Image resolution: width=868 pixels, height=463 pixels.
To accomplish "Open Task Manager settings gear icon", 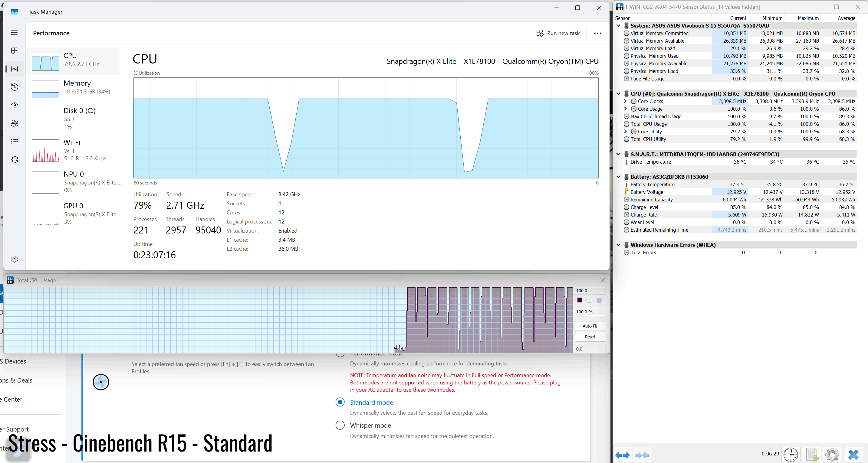I will pyautogui.click(x=15, y=259).
